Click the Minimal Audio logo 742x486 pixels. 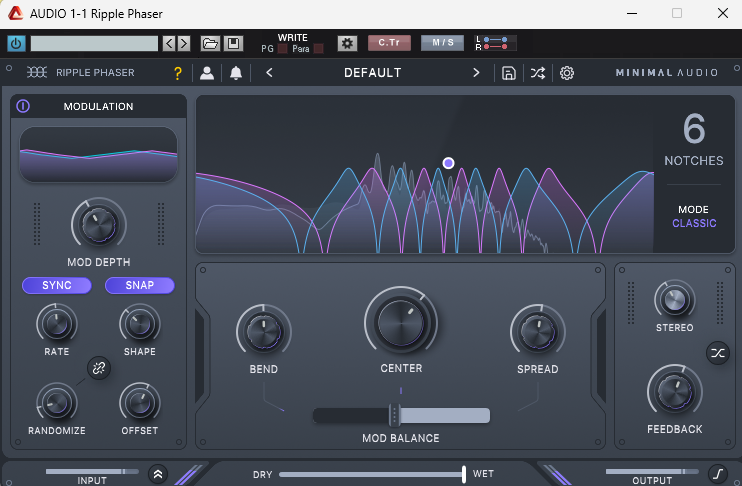[x=667, y=72]
